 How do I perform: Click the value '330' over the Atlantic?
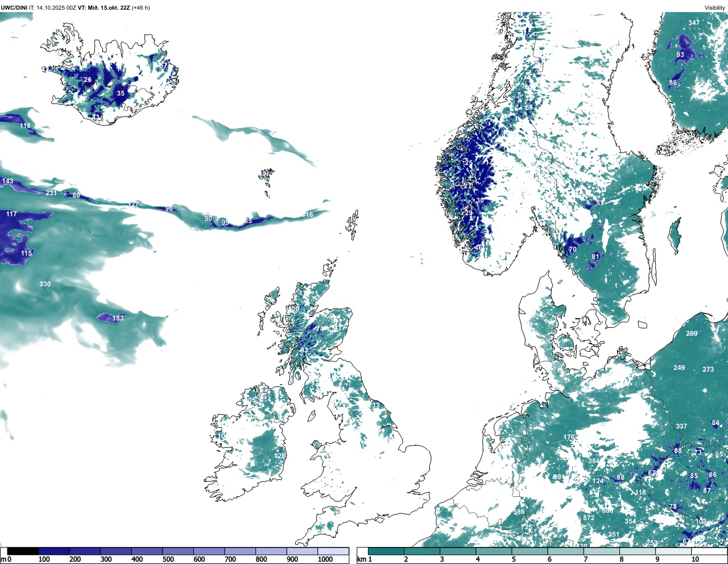pos(45,284)
